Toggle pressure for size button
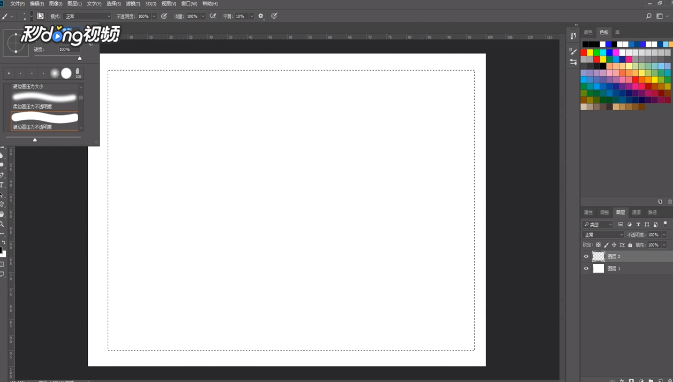 (274, 16)
